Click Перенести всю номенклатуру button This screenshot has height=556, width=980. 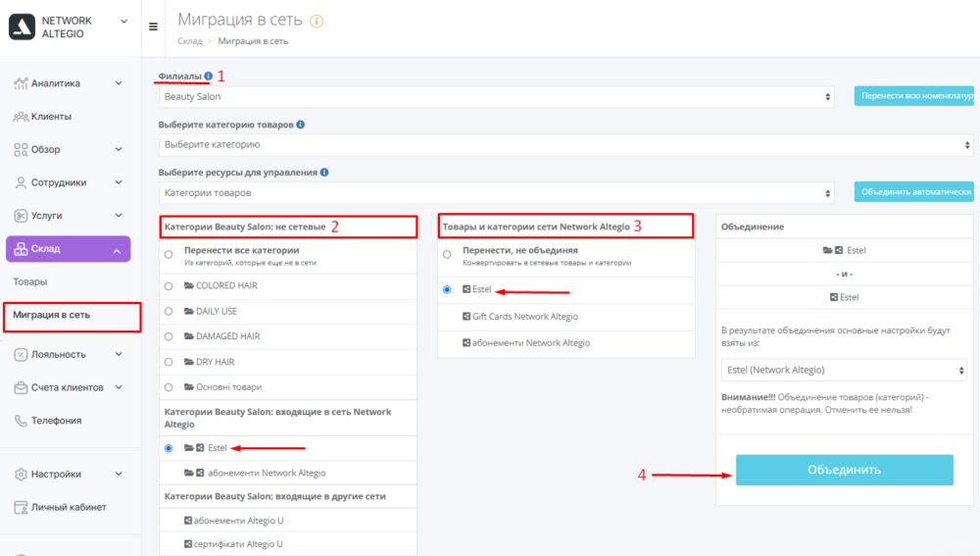tap(913, 96)
